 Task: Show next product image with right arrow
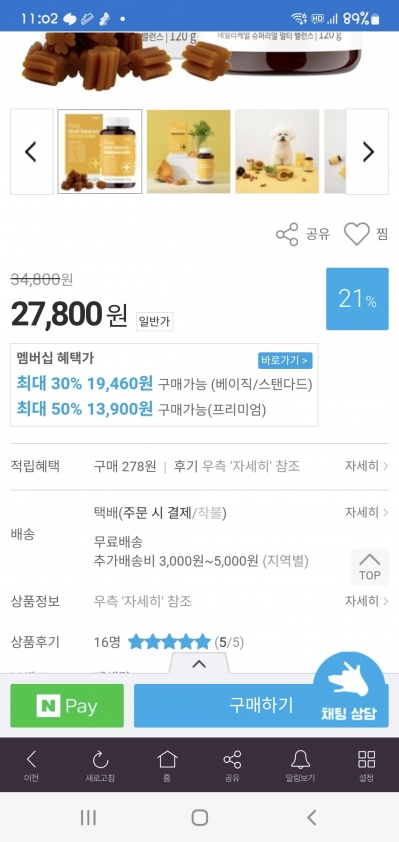(367, 151)
